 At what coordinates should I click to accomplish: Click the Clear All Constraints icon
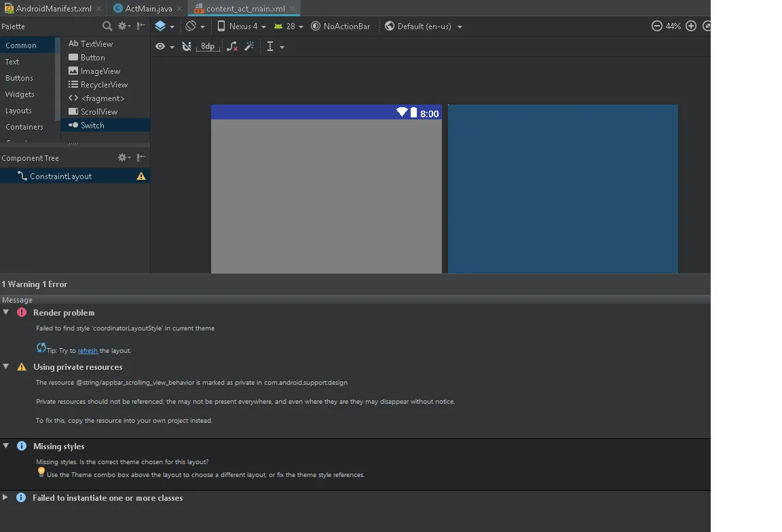(232, 47)
